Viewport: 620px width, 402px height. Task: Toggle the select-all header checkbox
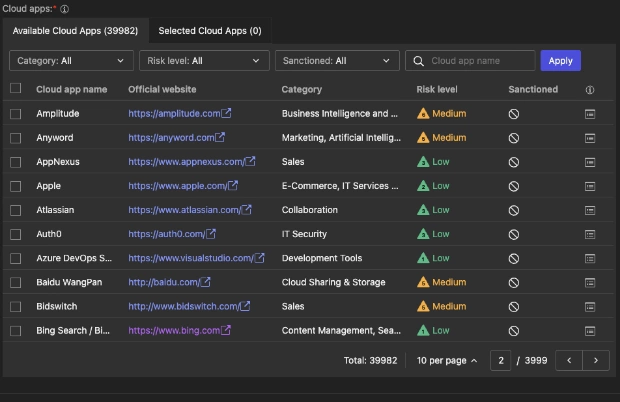(x=15, y=88)
